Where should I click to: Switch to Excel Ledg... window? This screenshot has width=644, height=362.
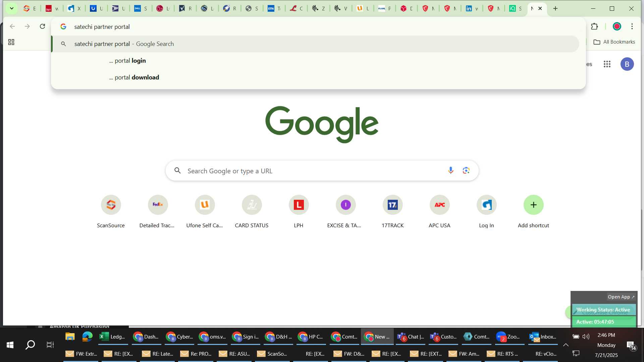click(x=113, y=337)
